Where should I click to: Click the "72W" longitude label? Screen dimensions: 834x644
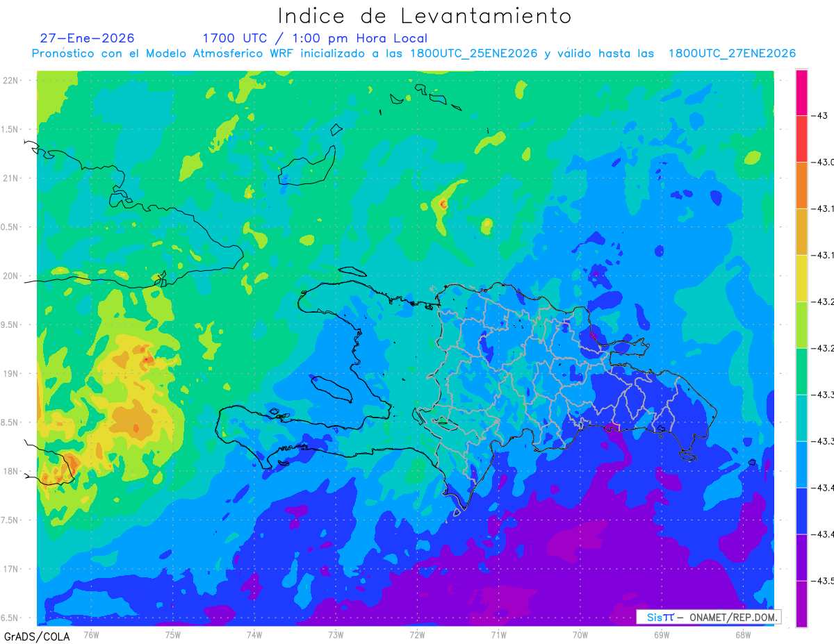(x=417, y=634)
